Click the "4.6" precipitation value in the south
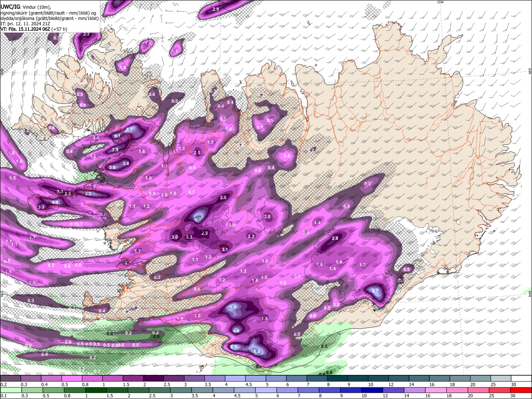This screenshot has width=532, height=399. tap(236, 330)
